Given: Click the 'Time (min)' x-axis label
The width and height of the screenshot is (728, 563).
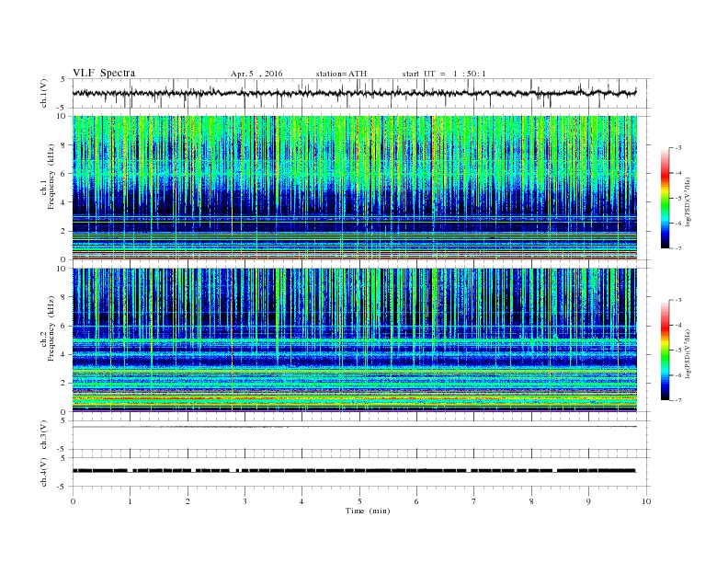Looking at the screenshot, I should [368, 511].
